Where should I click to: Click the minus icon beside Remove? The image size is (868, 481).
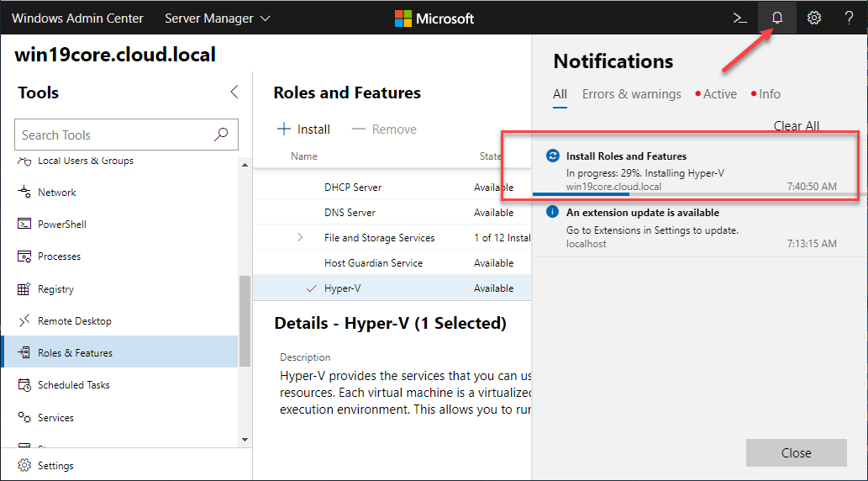[x=359, y=129]
